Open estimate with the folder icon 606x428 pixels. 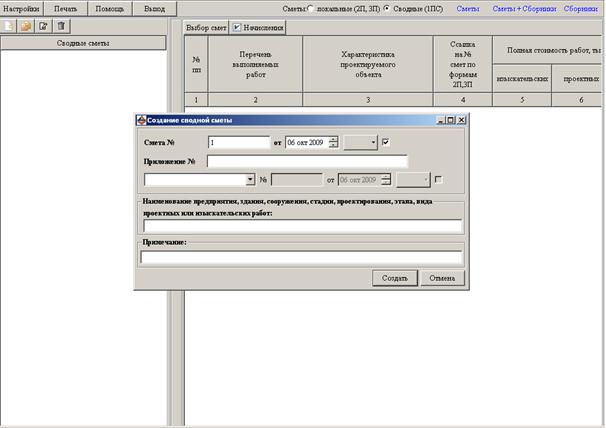(26, 26)
